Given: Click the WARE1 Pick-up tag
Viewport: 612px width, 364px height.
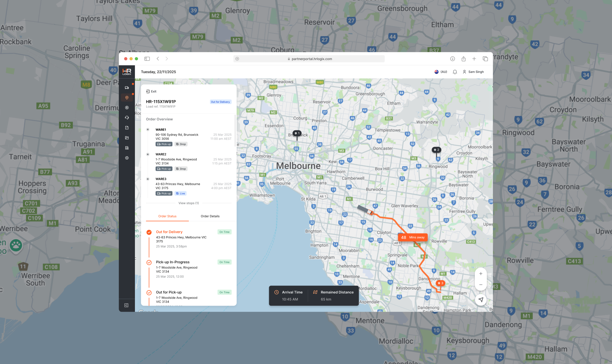Looking at the screenshot, I should [x=164, y=144].
